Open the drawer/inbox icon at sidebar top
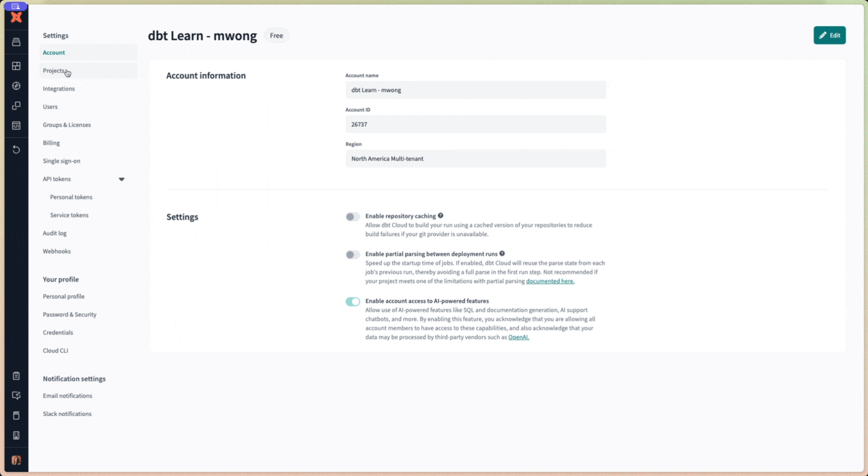Image resolution: width=868 pixels, height=476 pixels. (16, 42)
